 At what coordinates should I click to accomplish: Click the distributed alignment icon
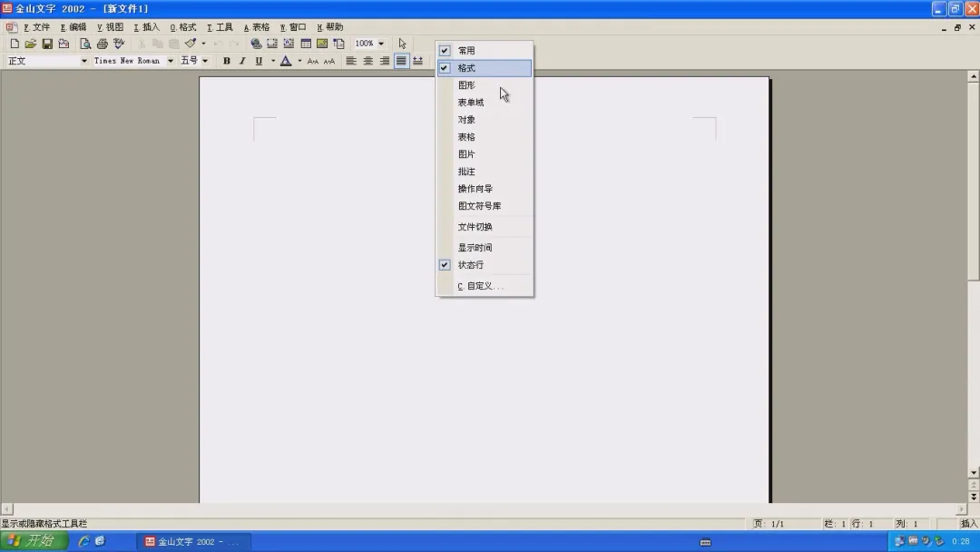[417, 61]
